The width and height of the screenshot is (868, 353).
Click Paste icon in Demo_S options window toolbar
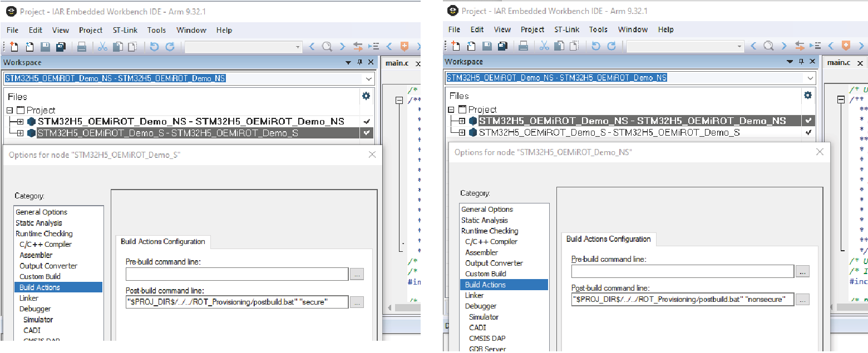click(132, 47)
